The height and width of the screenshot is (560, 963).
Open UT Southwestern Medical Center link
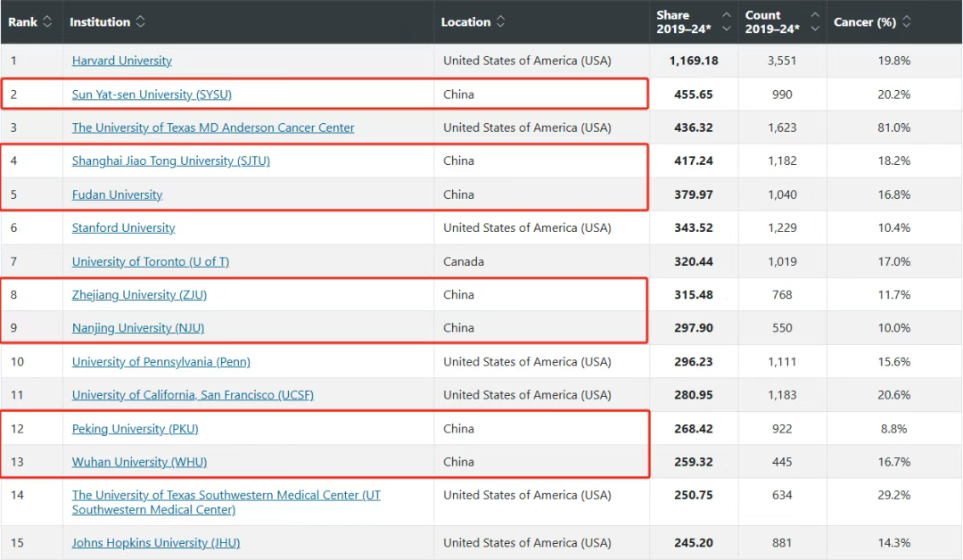point(226,502)
